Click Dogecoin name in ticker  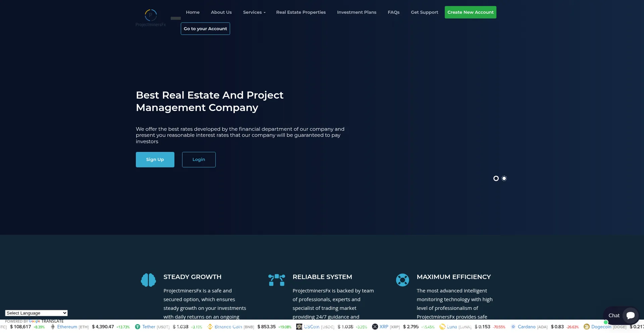click(601, 327)
